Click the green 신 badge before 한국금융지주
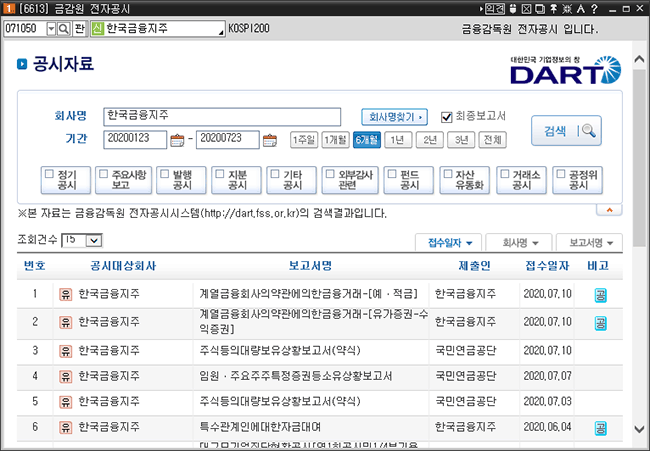 click(98, 29)
